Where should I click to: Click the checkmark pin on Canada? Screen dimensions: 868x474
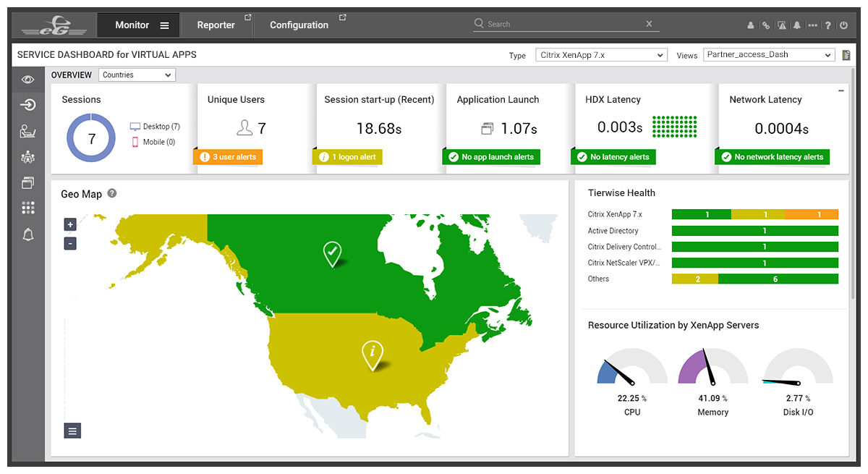[x=332, y=254]
